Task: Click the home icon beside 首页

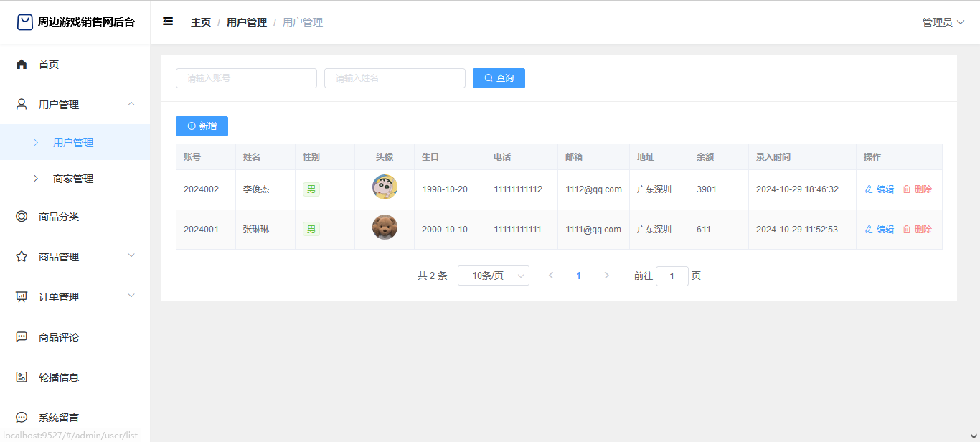Action: pyautogui.click(x=22, y=65)
